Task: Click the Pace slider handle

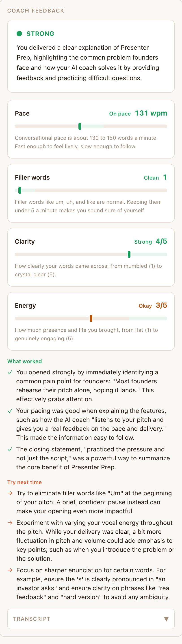Action: 80,126
